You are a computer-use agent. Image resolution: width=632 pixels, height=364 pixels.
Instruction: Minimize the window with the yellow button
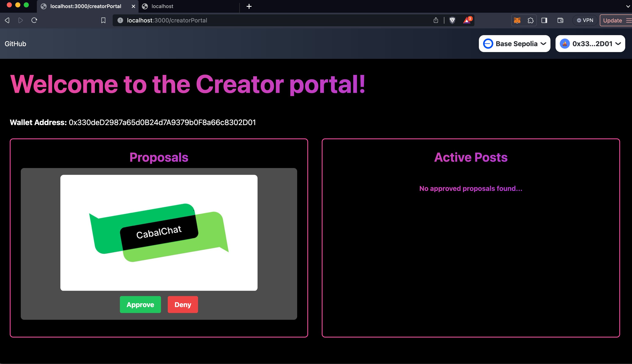pos(18,5)
